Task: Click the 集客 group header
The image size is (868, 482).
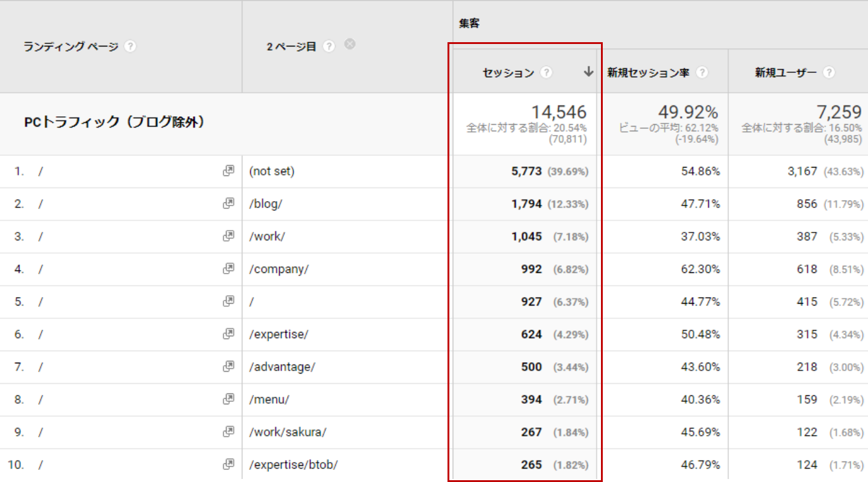Action: click(x=470, y=24)
